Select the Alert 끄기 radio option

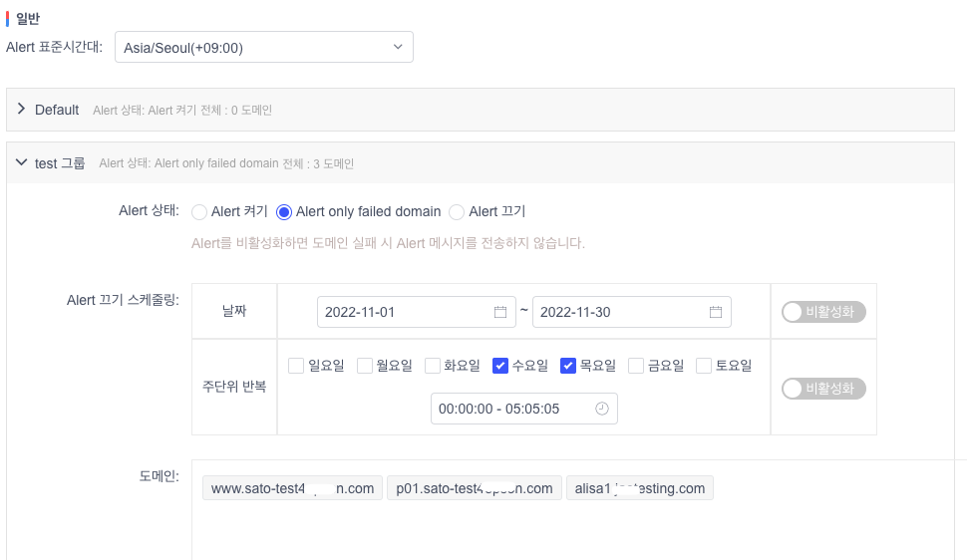[457, 212]
